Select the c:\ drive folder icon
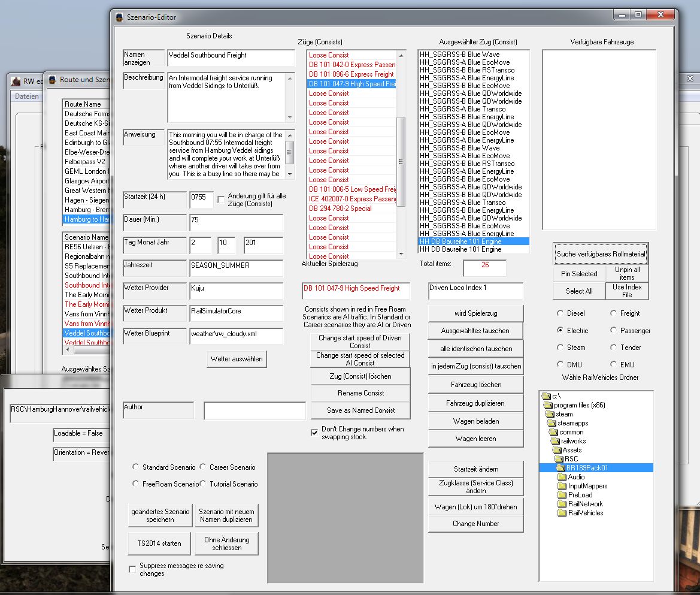Image resolution: width=700 pixels, height=595 pixels. [x=545, y=396]
